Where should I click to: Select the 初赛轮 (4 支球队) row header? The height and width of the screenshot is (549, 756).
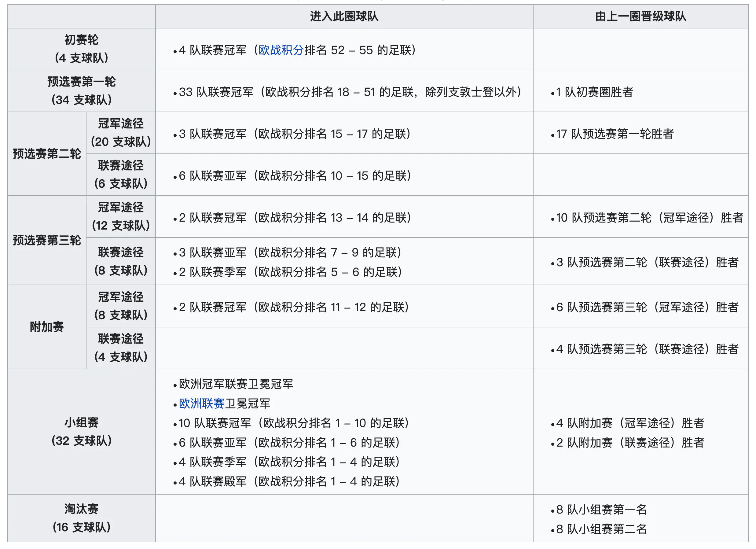[x=81, y=49]
